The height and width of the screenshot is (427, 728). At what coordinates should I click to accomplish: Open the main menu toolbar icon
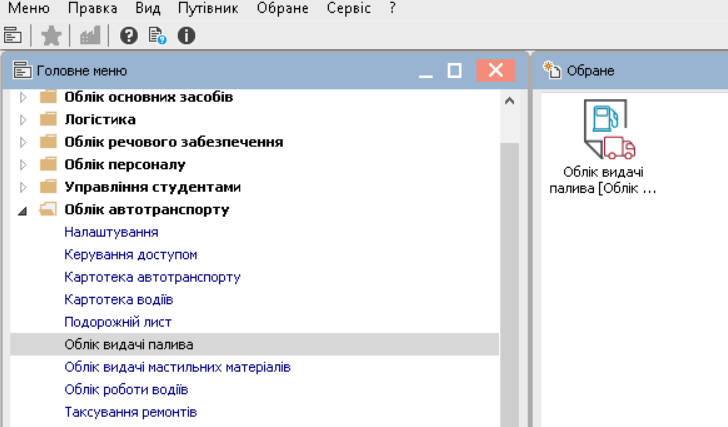(x=13, y=35)
